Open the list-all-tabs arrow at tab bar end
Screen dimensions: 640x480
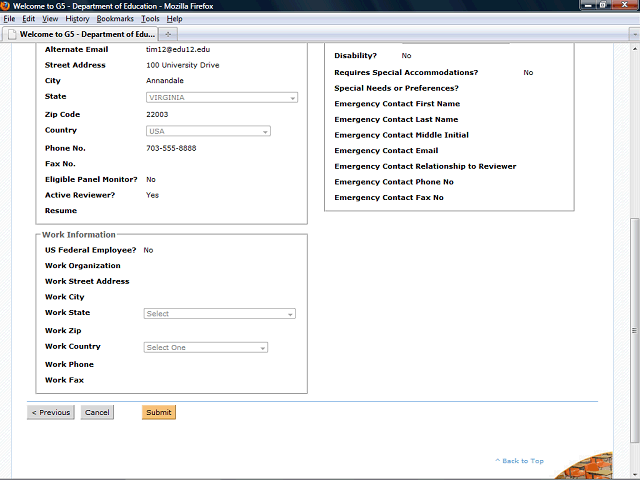(x=634, y=35)
